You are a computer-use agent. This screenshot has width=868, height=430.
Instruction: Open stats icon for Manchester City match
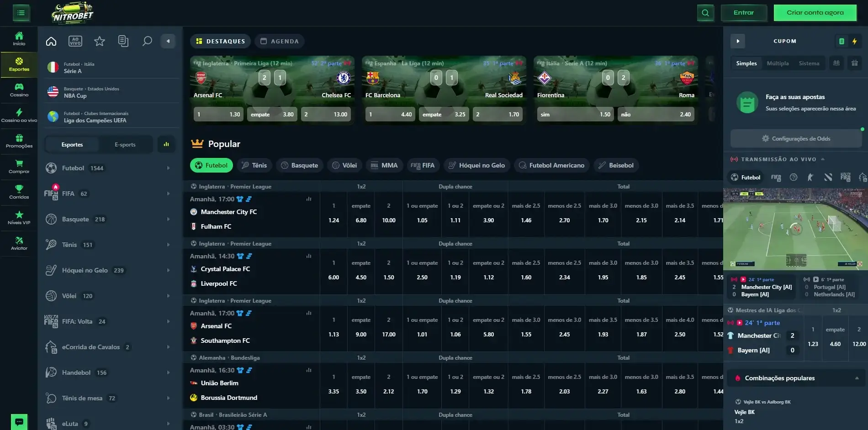tap(309, 199)
